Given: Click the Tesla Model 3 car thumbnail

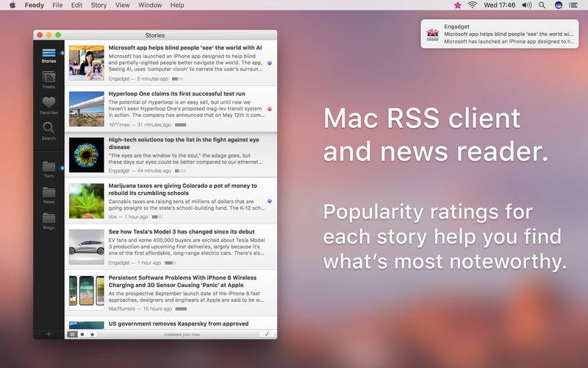Looking at the screenshot, I should click(x=87, y=247).
